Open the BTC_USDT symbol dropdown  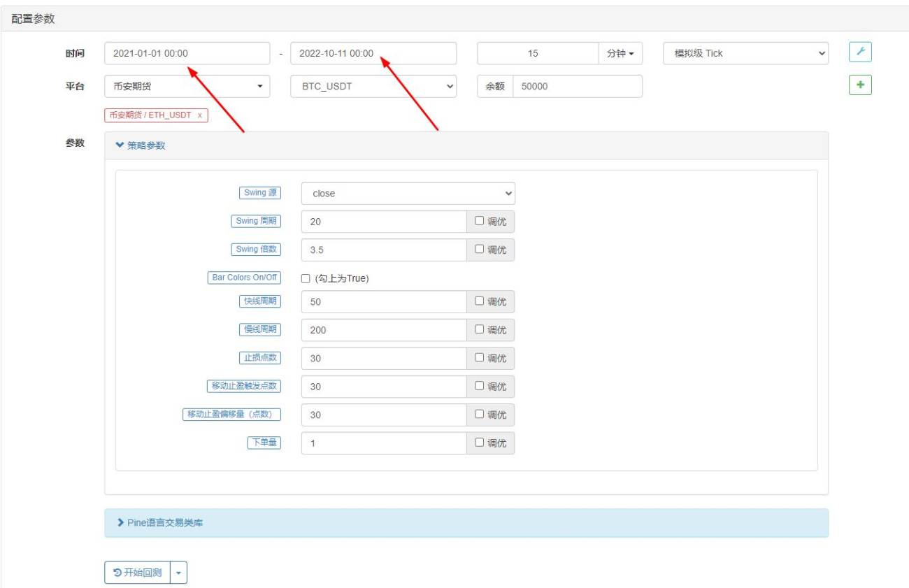pos(373,87)
